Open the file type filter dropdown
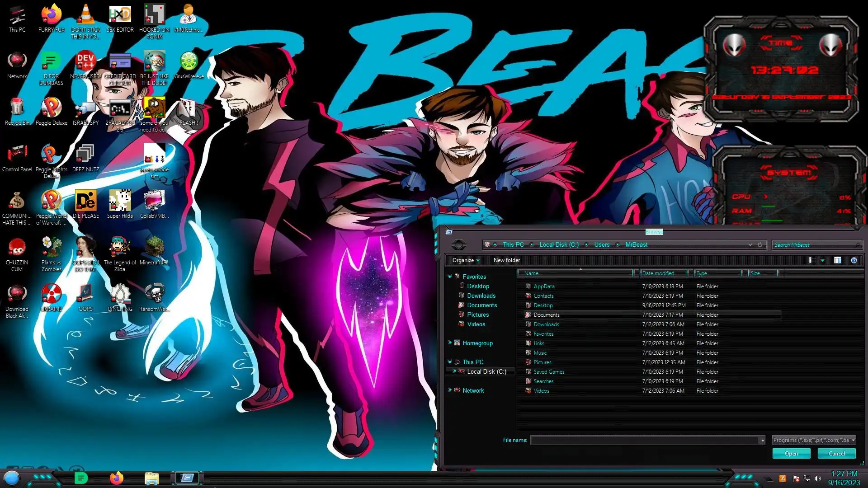The image size is (868, 488). pyautogui.click(x=814, y=440)
